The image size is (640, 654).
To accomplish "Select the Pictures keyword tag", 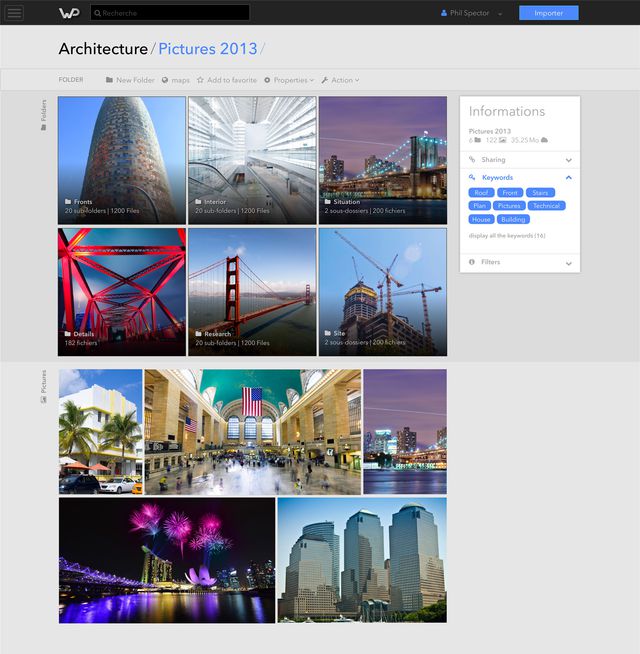I will pyautogui.click(x=509, y=206).
